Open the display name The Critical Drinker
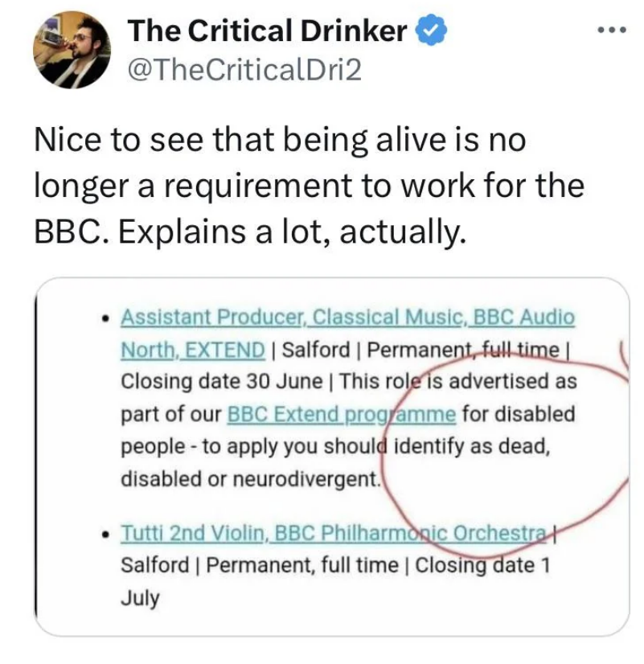Image resolution: width=644 pixels, height=664 pixels. (269, 31)
